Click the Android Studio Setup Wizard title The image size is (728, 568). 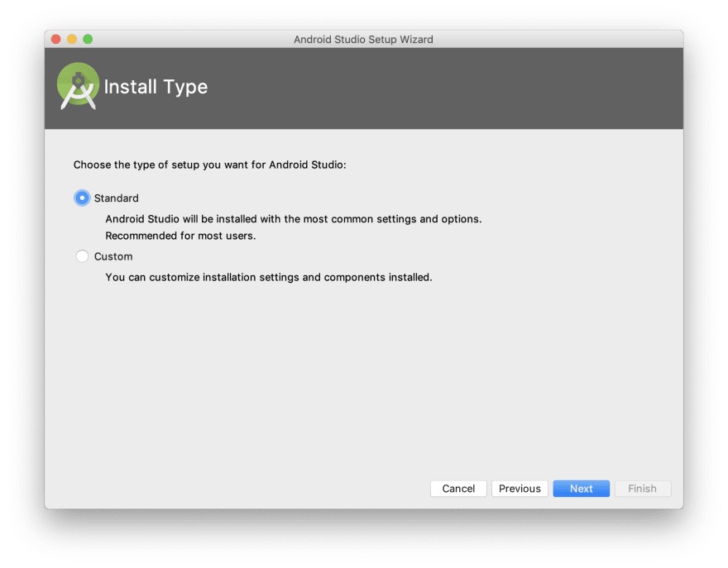pos(363,40)
